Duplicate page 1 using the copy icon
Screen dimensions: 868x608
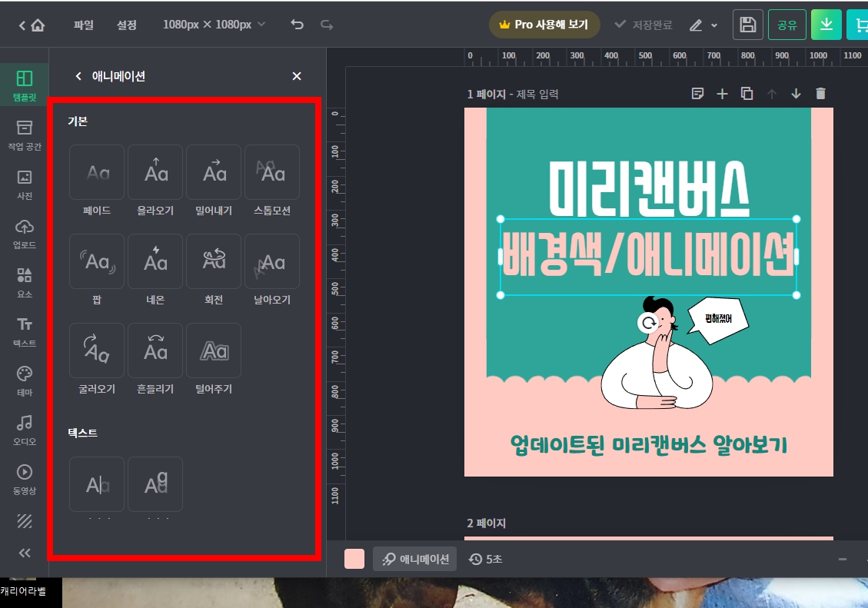[x=747, y=94]
